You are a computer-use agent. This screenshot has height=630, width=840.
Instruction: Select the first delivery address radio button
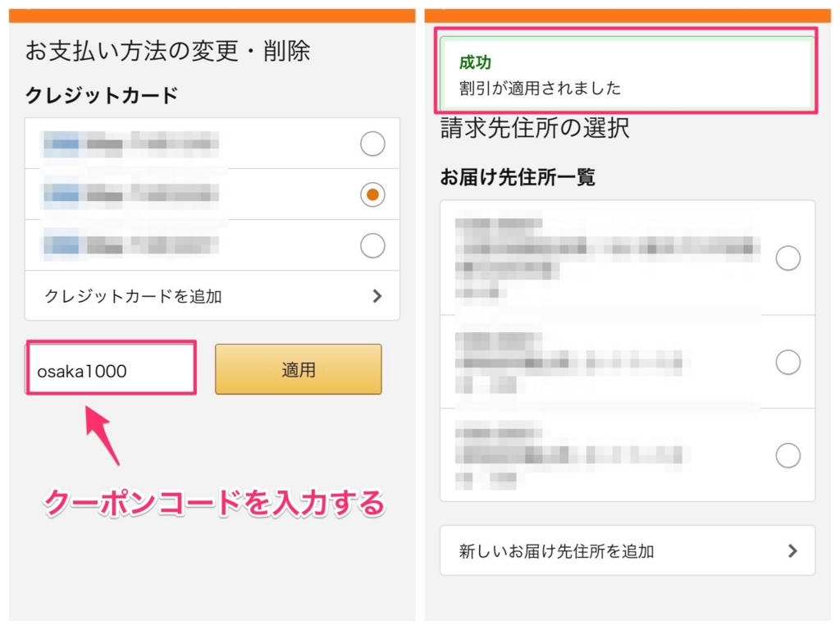(x=788, y=258)
